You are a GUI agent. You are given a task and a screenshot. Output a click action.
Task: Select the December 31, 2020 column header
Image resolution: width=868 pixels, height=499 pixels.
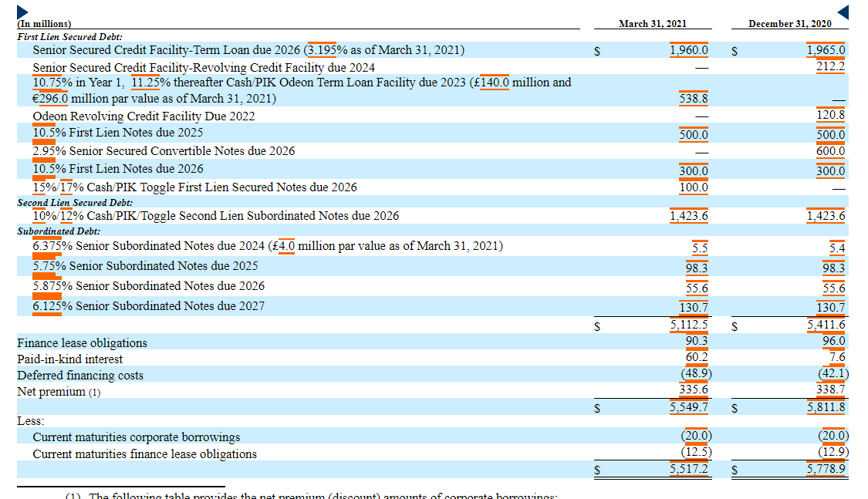click(789, 24)
